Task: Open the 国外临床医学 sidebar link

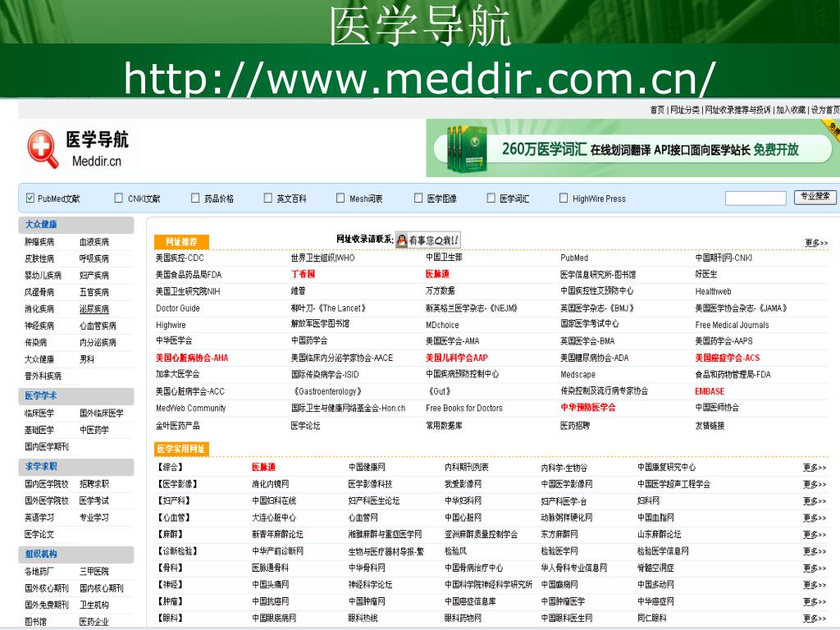Action: (101, 413)
